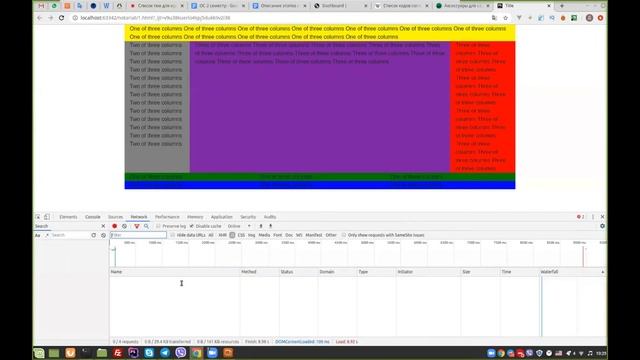
Task: Go forward with the browser forward arrow
Action: point(51,18)
